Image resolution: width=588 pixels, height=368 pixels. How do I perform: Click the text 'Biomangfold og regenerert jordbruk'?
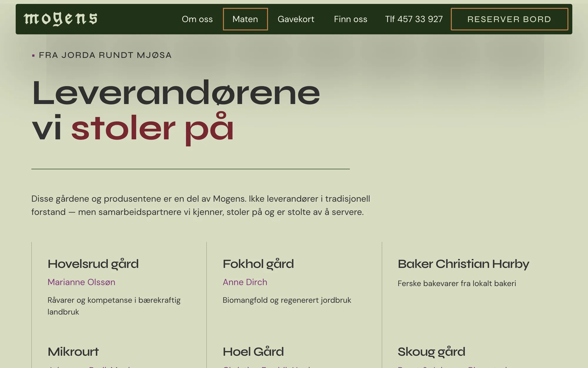click(x=287, y=300)
